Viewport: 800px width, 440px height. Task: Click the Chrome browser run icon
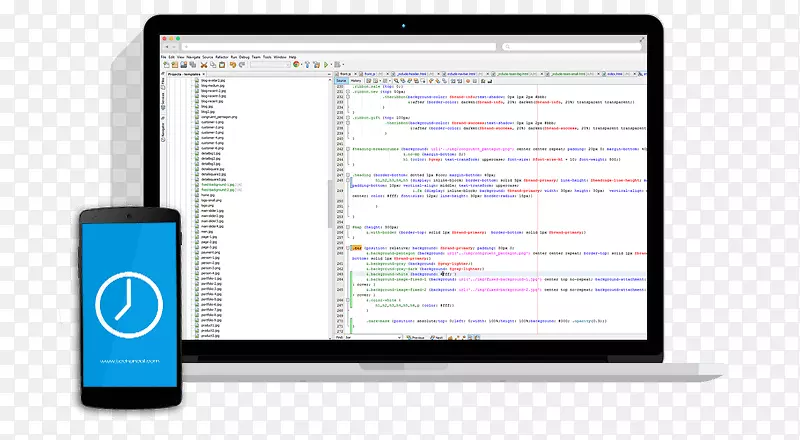(x=296, y=64)
